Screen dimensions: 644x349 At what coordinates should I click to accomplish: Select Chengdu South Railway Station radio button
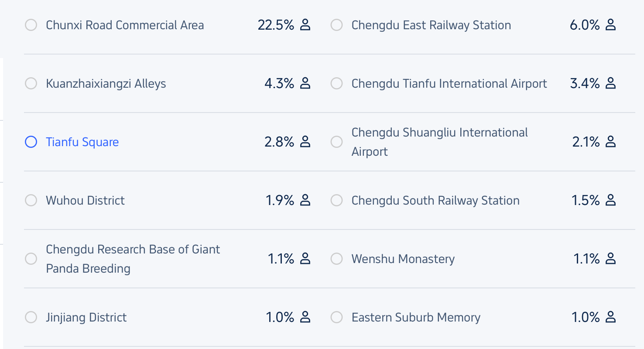(x=336, y=201)
